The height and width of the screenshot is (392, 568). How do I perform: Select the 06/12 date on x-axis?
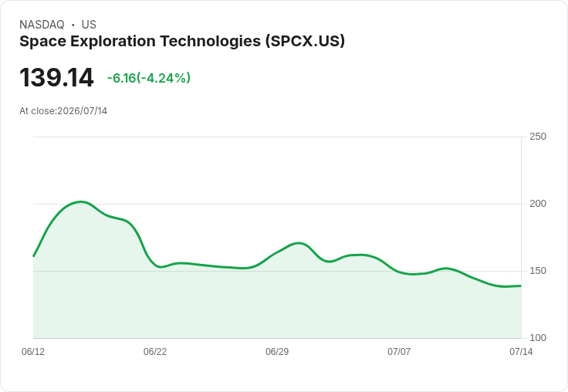pos(33,352)
